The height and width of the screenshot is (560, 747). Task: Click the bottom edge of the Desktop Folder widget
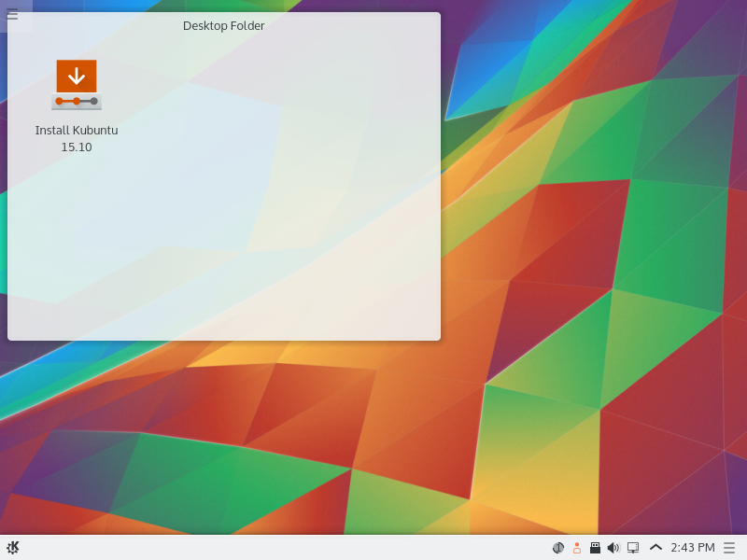[224, 339]
